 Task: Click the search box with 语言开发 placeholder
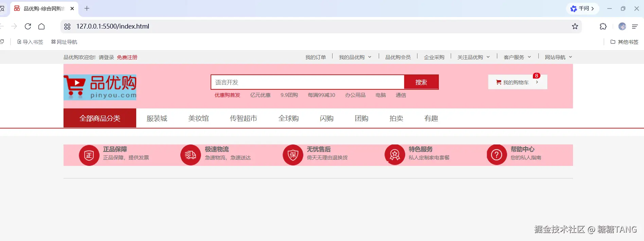pyautogui.click(x=307, y=82)
